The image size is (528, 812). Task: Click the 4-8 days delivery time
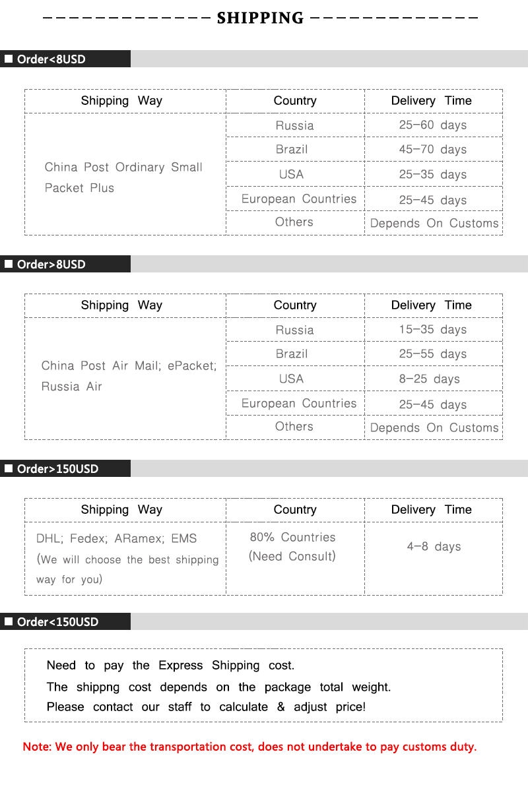(x=434, y=547)
